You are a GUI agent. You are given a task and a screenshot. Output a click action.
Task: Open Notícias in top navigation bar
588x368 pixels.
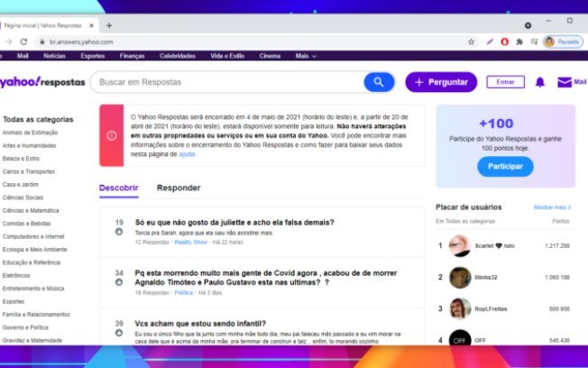click(x=54, y=56)
